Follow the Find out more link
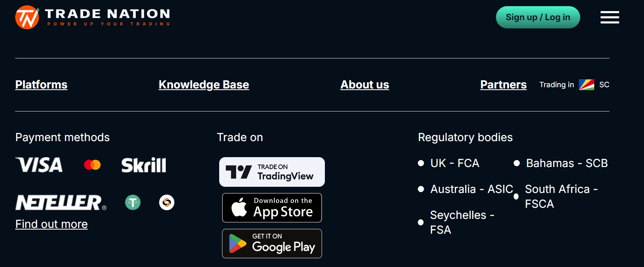This screenshot has height=267, width=644. pos(51,224)
